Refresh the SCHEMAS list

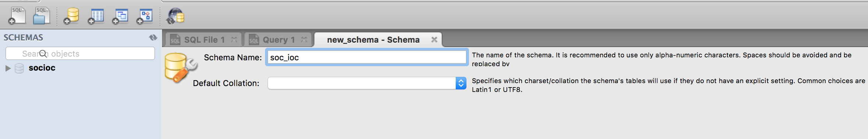tap(153, 38)
